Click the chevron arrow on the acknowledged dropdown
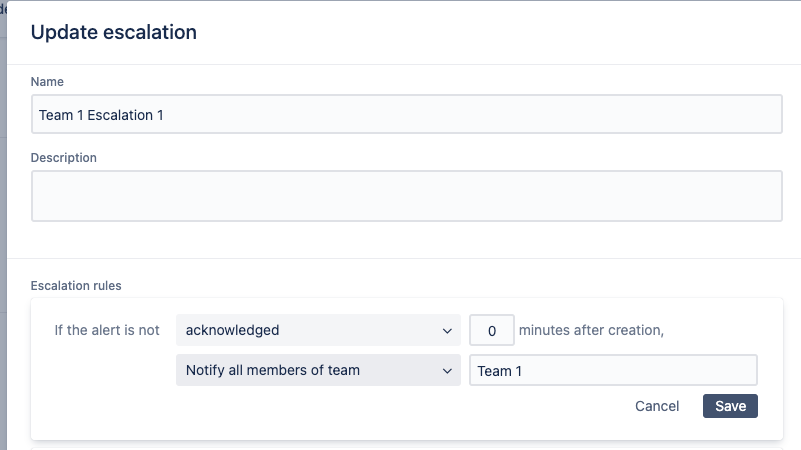 (446, 330)
